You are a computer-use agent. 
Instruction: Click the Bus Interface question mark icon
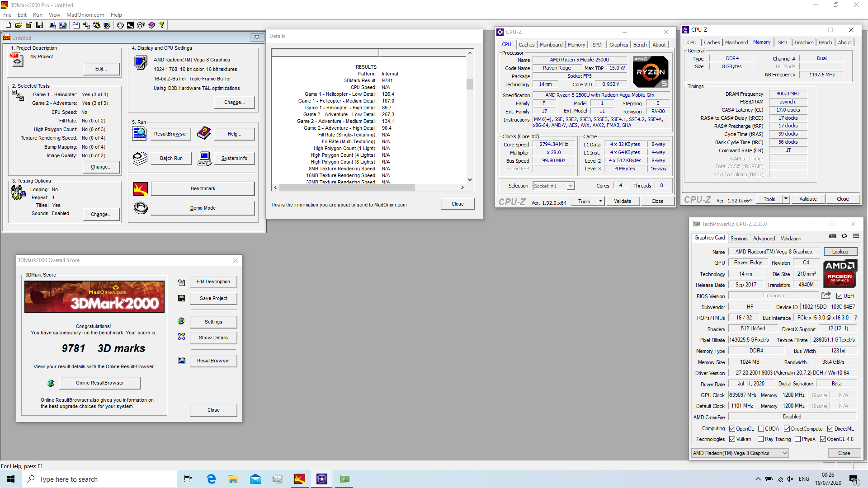click(856, 318)
